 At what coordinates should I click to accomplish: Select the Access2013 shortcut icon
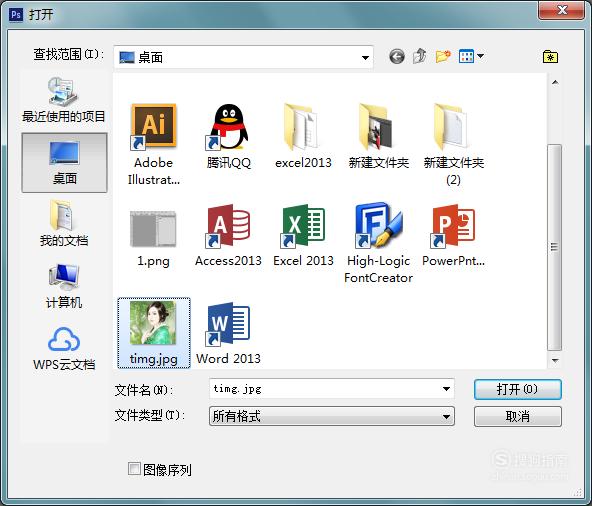pyautogui.click(x=228, y=226)
